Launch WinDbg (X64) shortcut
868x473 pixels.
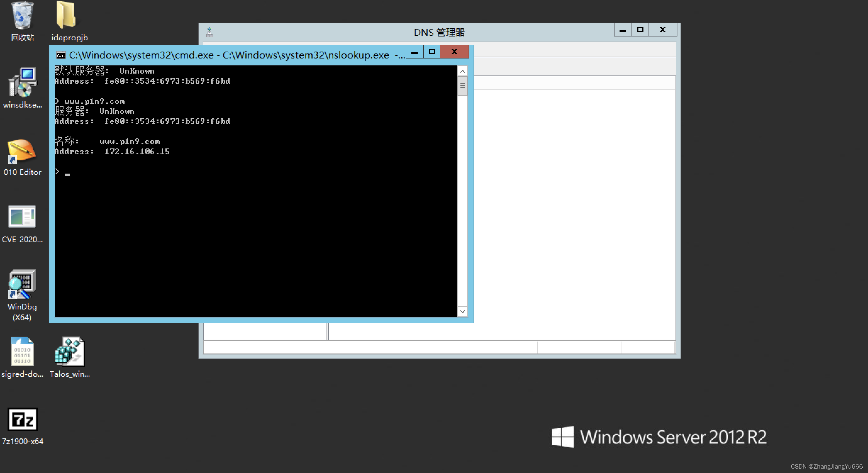pyautogui.click(x=22, y=285)
